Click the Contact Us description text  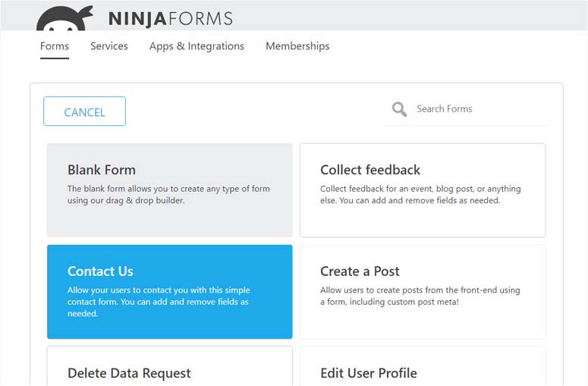tap(159, 302)
